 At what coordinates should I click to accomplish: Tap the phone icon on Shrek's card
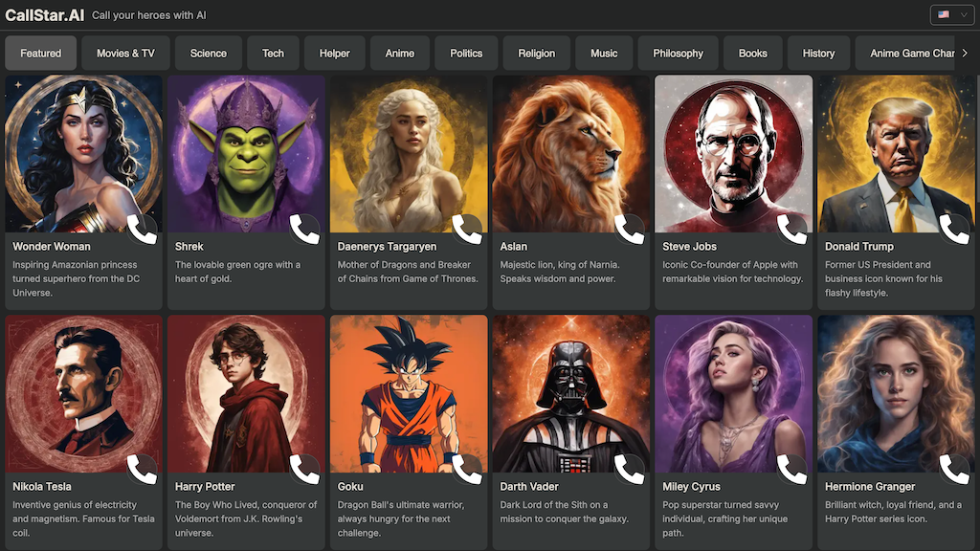coord(304,230)
